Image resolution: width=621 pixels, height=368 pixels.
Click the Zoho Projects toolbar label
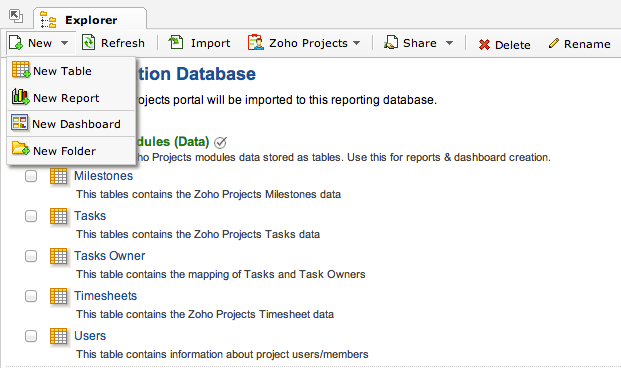click(308, 43)
